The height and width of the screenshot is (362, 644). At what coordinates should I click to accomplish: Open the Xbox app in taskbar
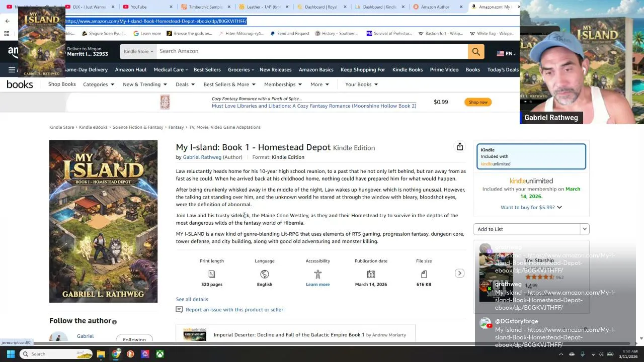coord(159,354)
